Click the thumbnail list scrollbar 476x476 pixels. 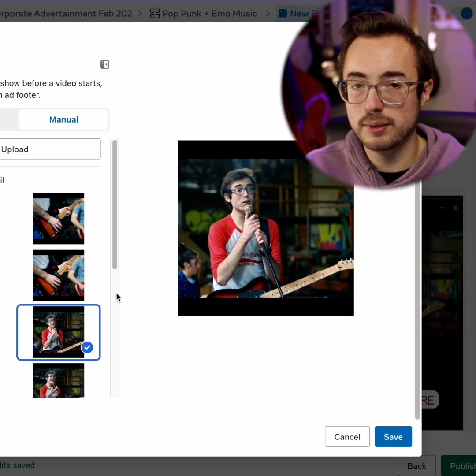click(115, 205)
